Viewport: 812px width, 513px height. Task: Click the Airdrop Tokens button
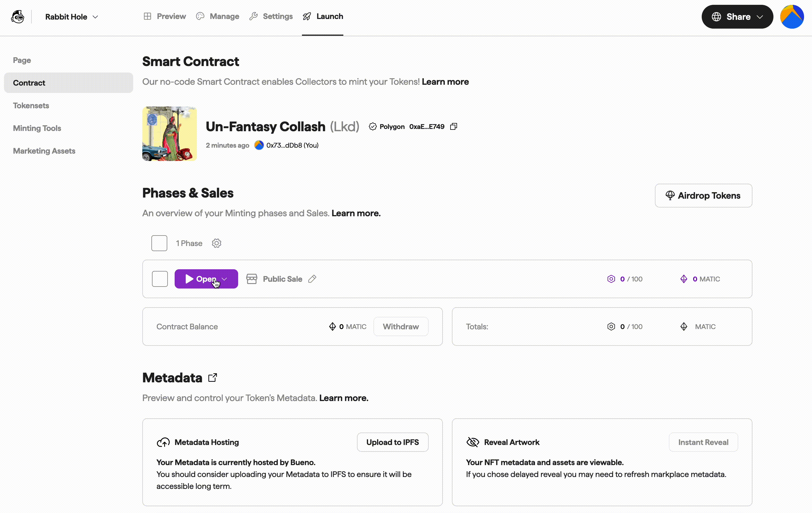click(x=703, y=196)
